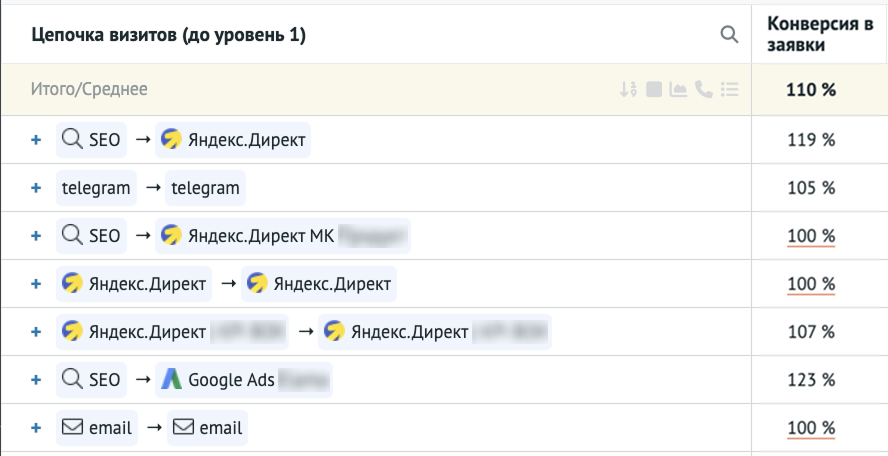Click the grey square icon in totals row
Screen dimensions: 888x456
[654, 89]
